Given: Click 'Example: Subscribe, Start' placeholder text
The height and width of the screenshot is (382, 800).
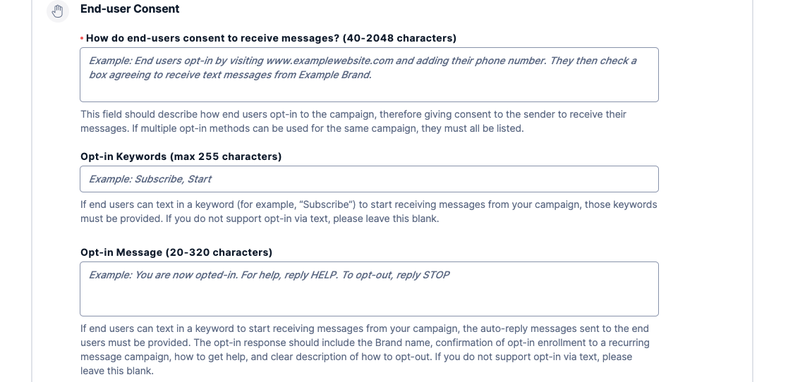Looking at the screenshot, I should (150, 179).
